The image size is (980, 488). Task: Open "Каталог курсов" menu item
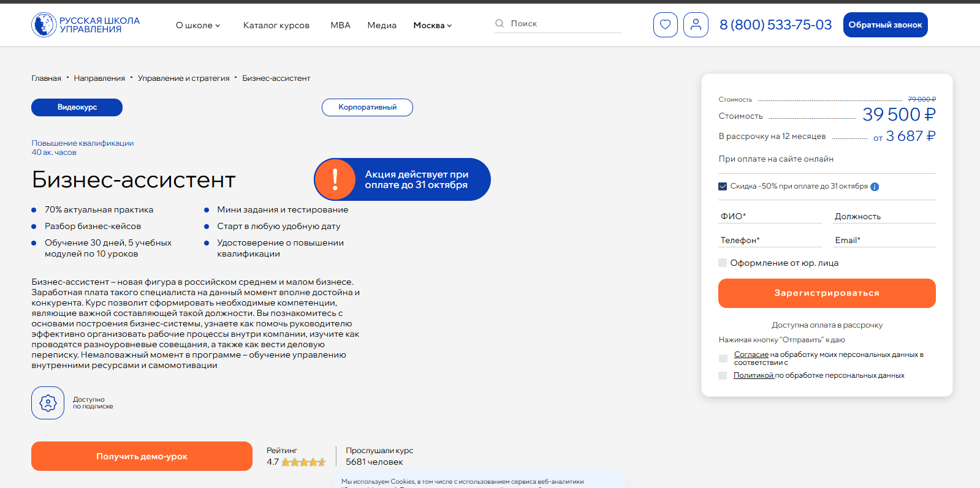click(276, 26)
